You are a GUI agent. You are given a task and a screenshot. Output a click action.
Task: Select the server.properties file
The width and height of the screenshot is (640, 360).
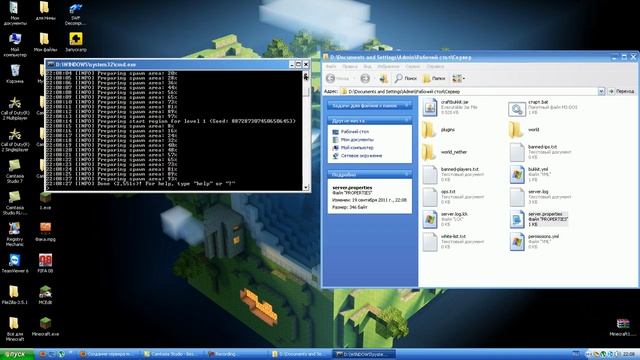pyautogui.click(x=539, y=219)
